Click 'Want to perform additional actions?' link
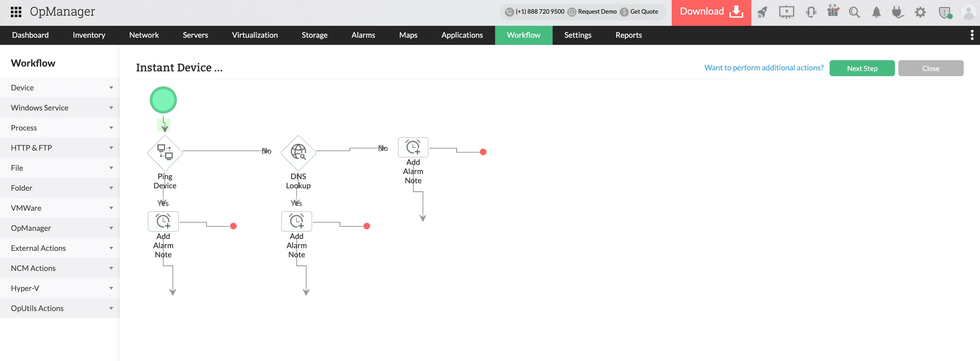Image resolution: width=980 pixels, height=361 pixels. [764, 68]
